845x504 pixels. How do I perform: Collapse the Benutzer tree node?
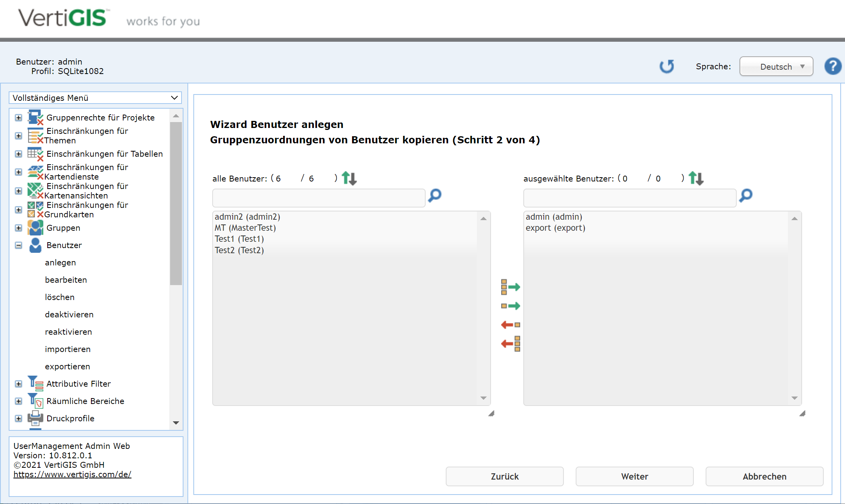click(x=19, y=245)
